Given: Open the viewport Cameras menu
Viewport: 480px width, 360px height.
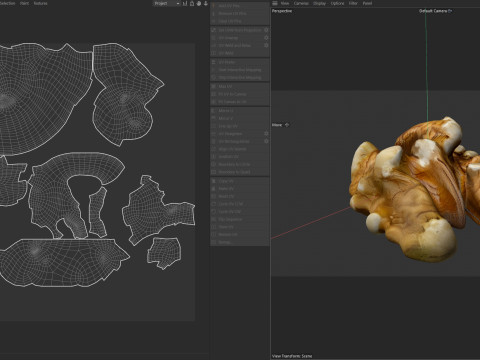Looking at the screenshot, I should pos(301,3).
